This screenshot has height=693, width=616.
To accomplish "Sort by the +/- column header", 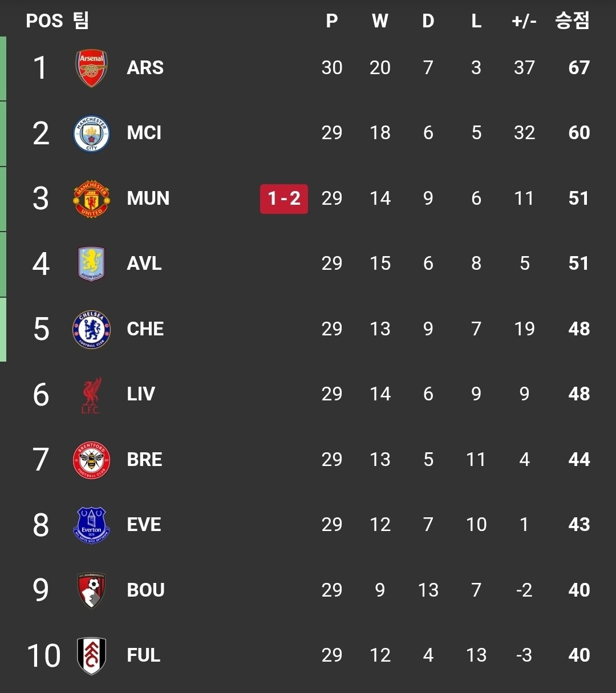I will (524, 21).
